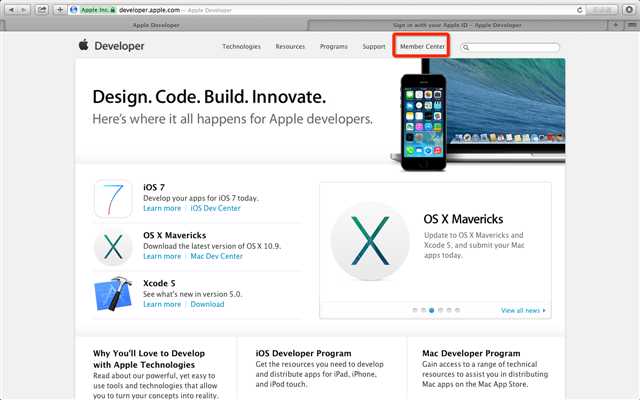Click the iOS 7 heading

(x=154, y=187)
